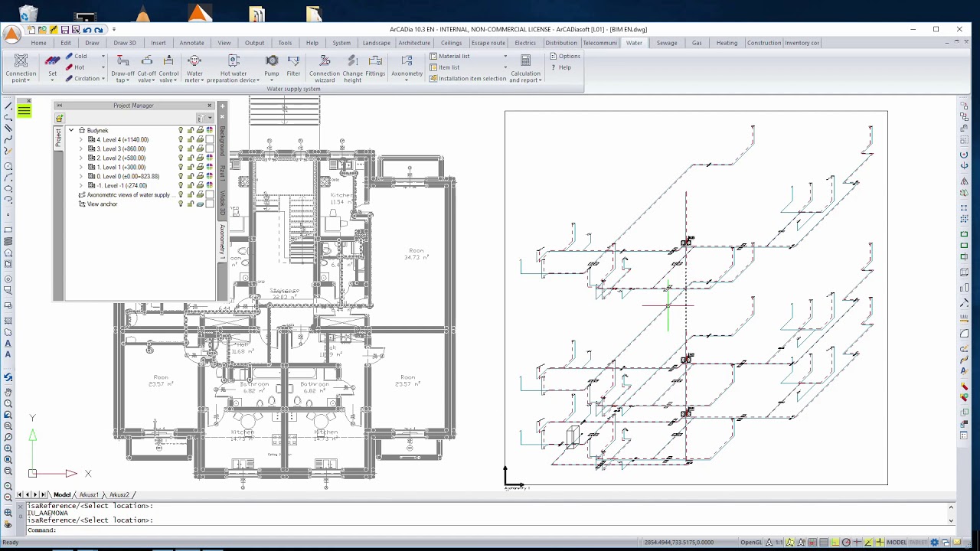
Task: Open the Connection point tool
Action: [21, 68]
